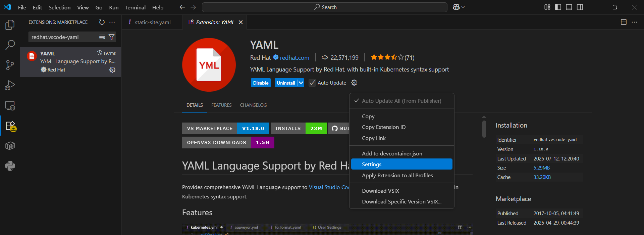
Task: Open Source Control view
Action: pyautogui.click(x=10, y=65)
